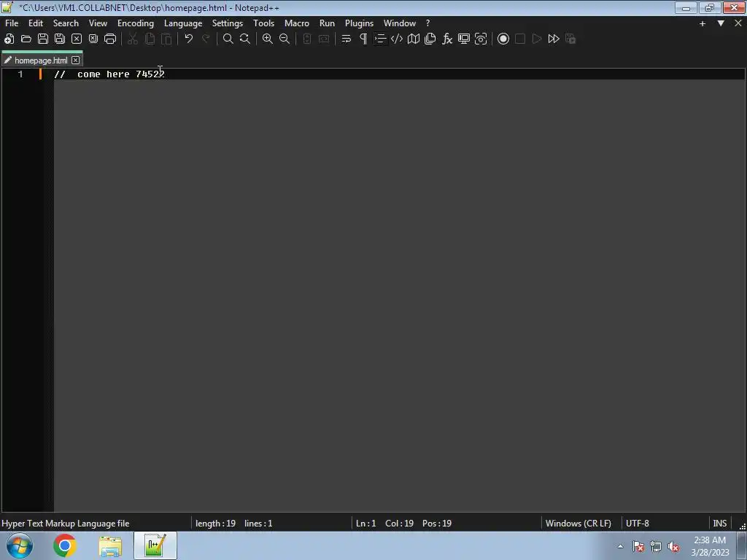Open the Encoding menu
Image resolution: width=747 pixels, height=560 pixels.
point(136,23)
